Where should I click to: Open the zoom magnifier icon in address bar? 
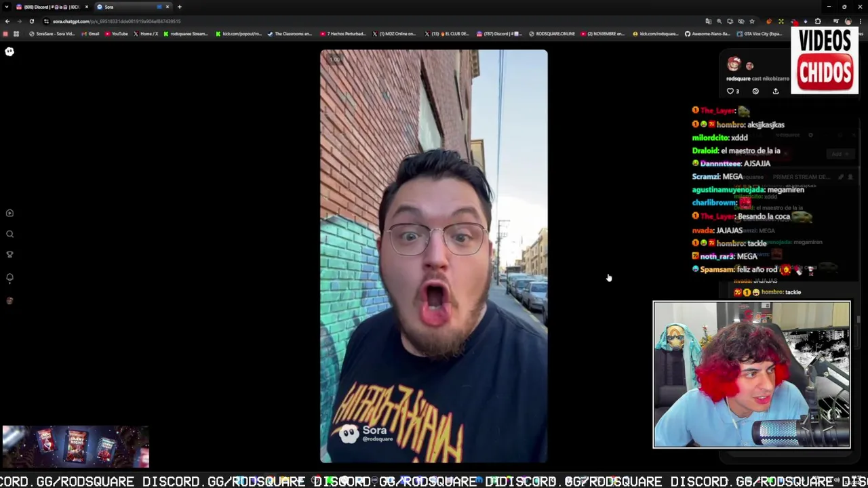click(719, 21)
